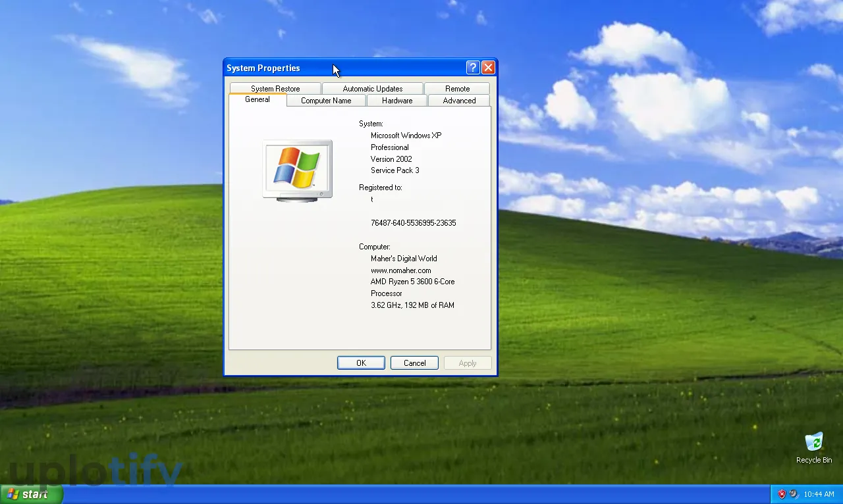Click the Version 2002 text
The width and height of the screenshot is (843, 504).
pyautogui.click(x=391, y=159)
